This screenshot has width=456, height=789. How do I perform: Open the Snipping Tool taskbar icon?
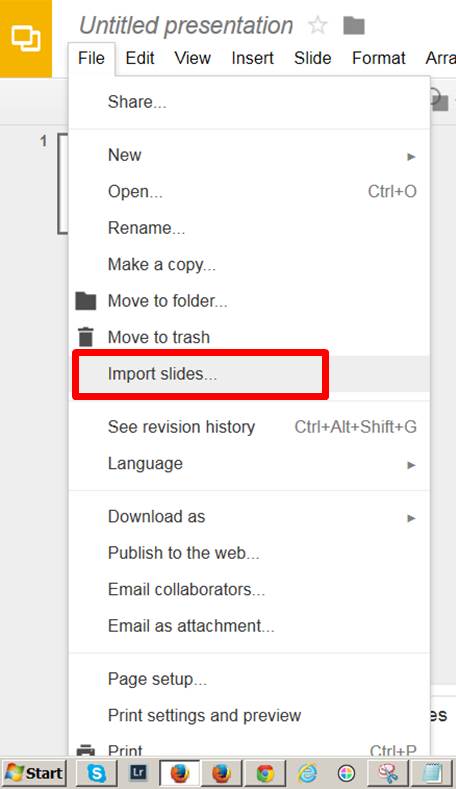(x=388, y=773)
